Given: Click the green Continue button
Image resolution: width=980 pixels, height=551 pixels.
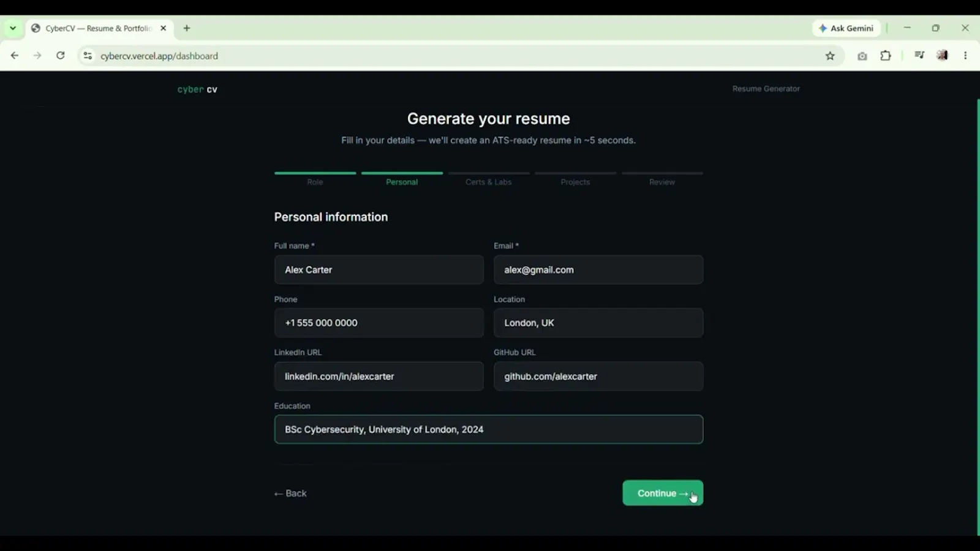Looking at the screenshot, I should point(663,493).
